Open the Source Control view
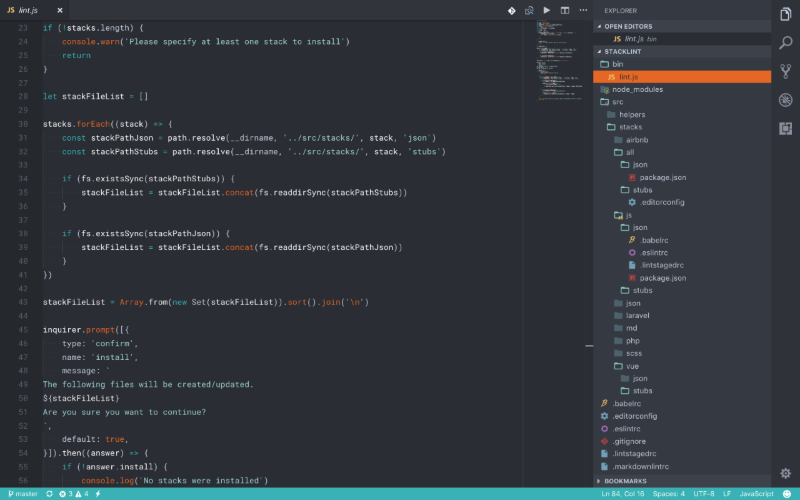The width and height of the screenshot is (800, 500). coord(786,71)
